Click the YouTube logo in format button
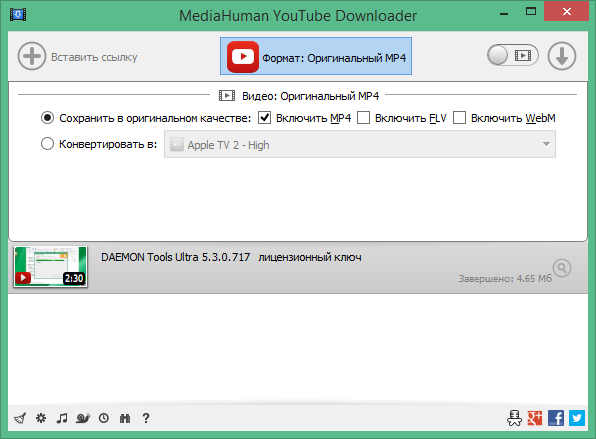This screenshot has height=439, width=596. point(243,57)
